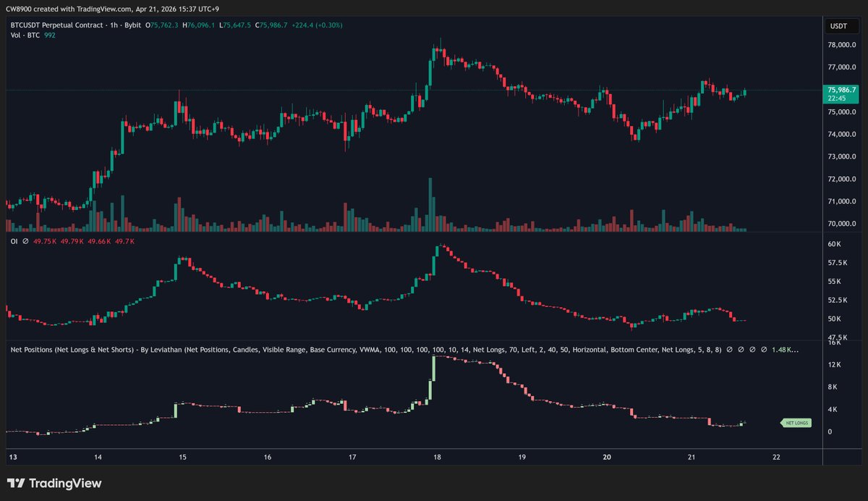Click the 52.5K label on OI axis
The height and width of the screenshot is (501, 868).
pyautogui.click(x=837, y=300)
